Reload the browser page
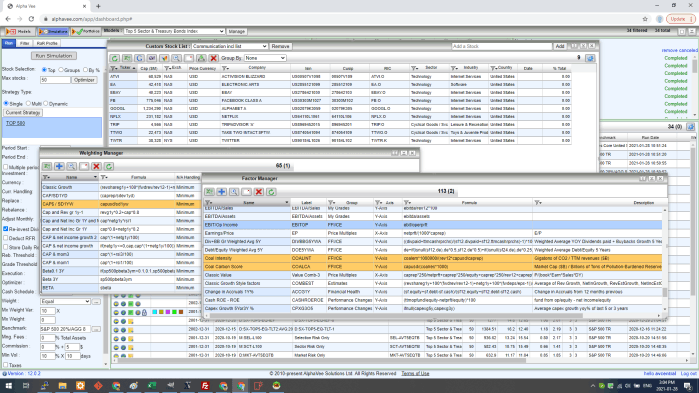 [31, 19]
